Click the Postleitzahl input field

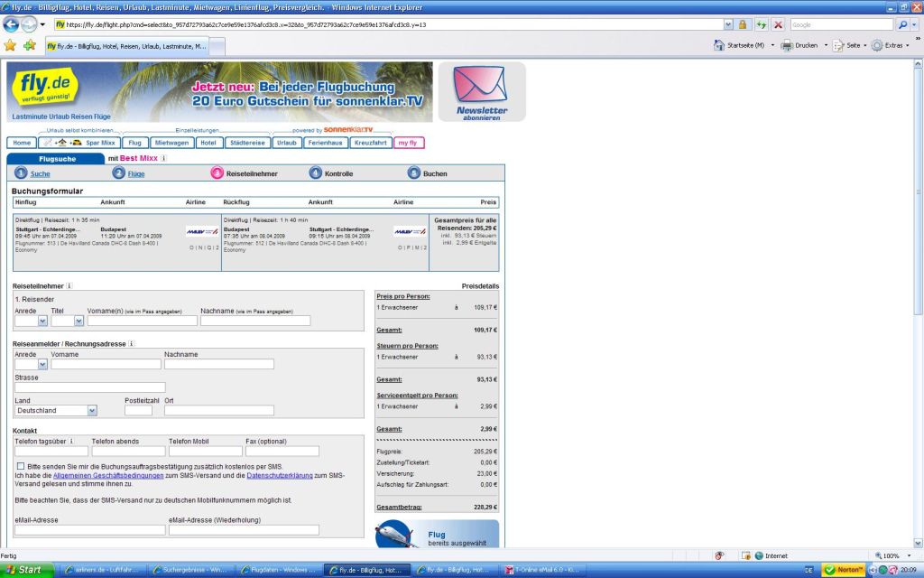[x=138, y=411]
